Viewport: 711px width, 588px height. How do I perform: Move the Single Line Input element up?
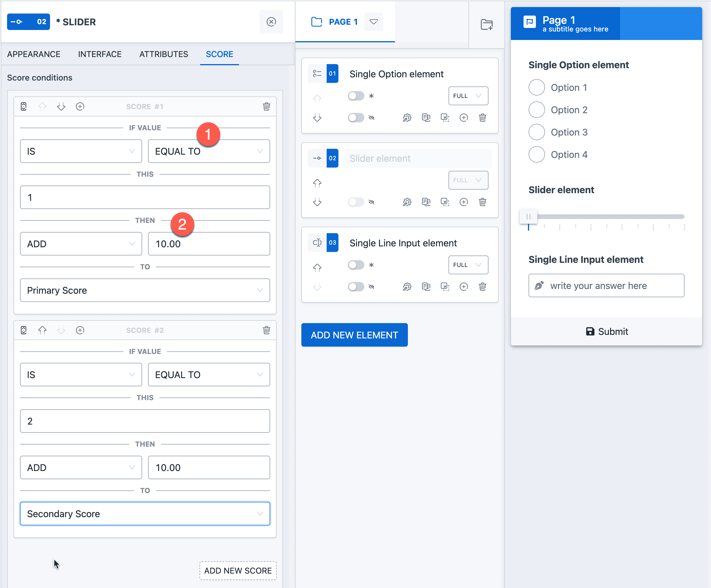317,267
